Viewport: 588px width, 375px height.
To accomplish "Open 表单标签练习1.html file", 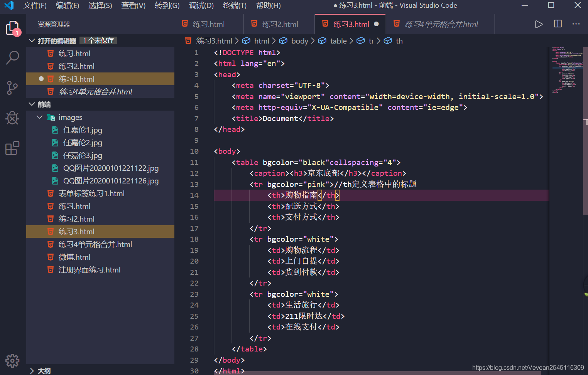I will [x=100, y=193].
